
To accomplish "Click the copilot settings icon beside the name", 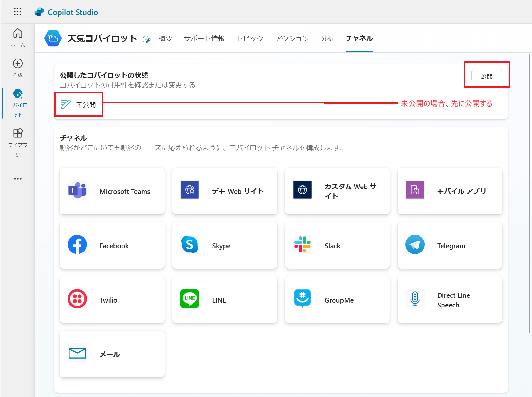I will (x=146, y=39).
